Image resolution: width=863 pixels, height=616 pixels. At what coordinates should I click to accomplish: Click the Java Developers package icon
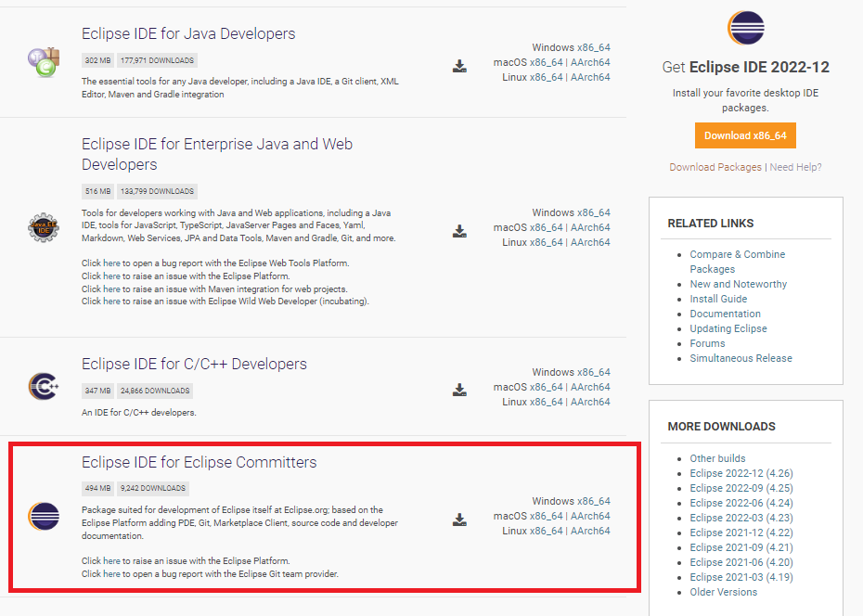click(x=44, y=62)
